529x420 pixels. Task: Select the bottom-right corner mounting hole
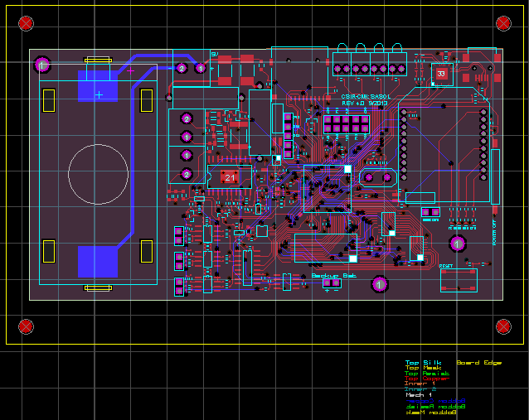pyautogui.click(x=502, y=326)
